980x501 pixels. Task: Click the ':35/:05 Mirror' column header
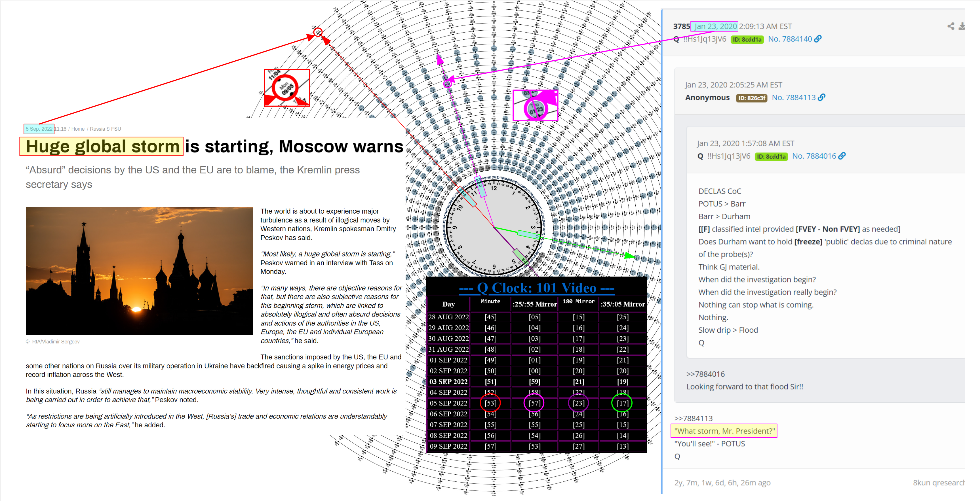623,304
